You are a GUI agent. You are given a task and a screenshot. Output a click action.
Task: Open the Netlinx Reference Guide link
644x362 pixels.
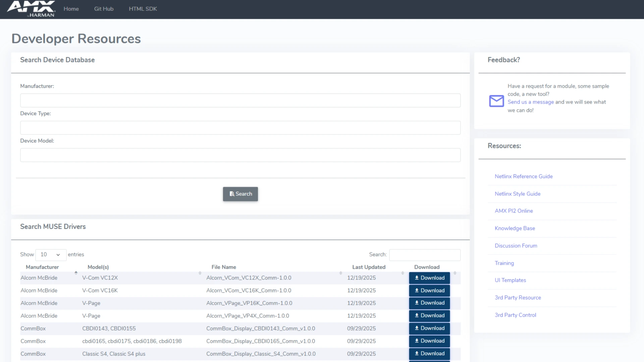[524, 177]
